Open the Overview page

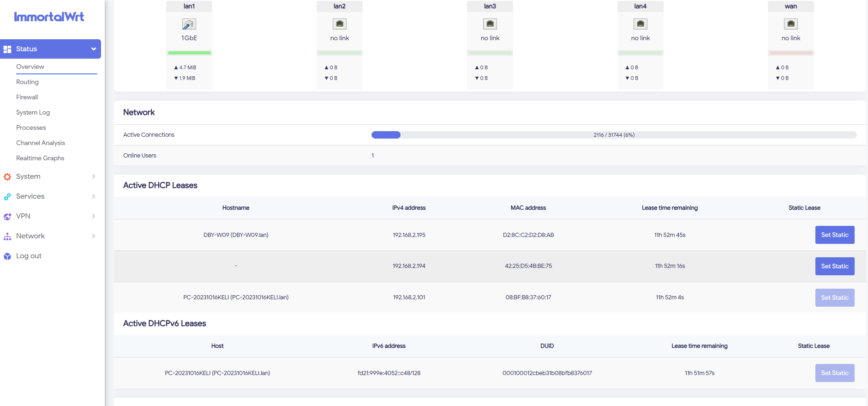30,67
